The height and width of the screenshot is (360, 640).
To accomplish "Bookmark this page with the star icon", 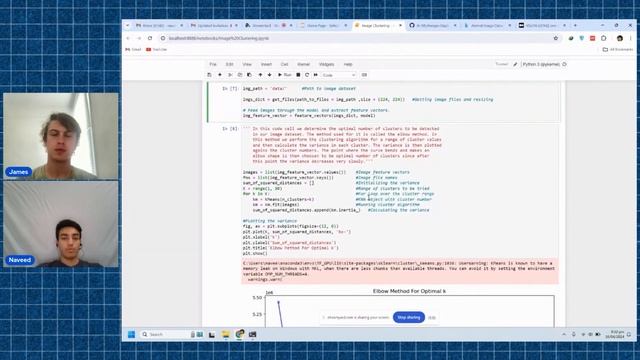I will point(556,38).
